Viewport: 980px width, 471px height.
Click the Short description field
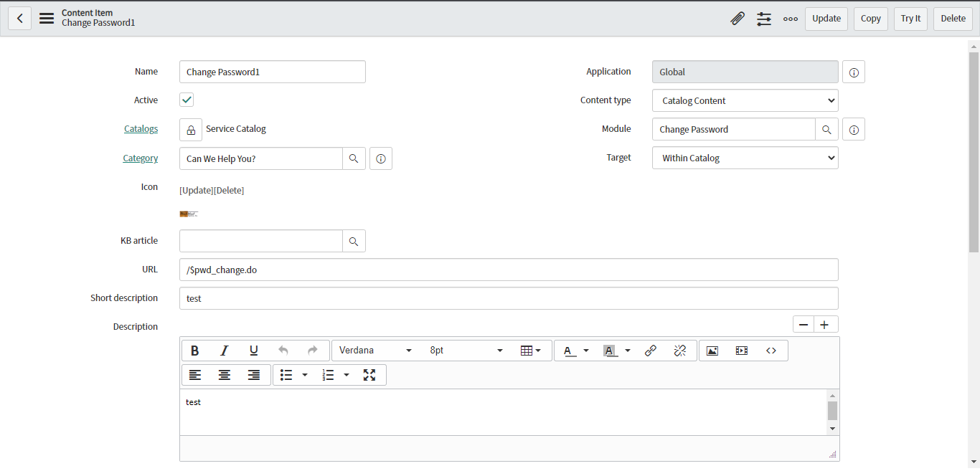[x=509, y=298]
